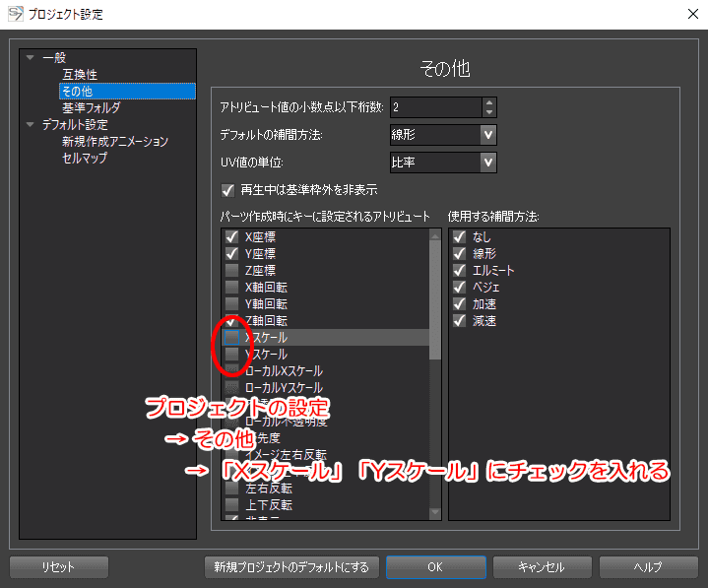Click the attribute list scroll down arrow

[x=435, y=512]
